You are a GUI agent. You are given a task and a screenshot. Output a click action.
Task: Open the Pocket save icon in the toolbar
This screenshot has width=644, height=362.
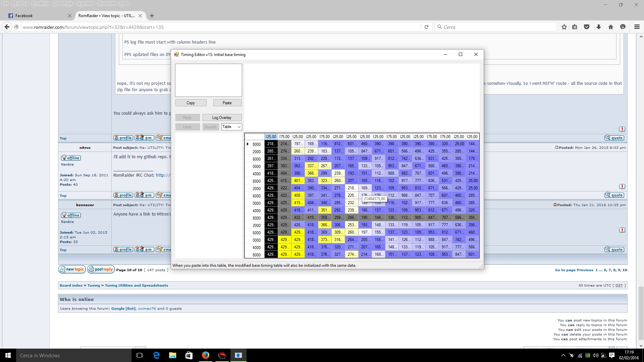587,27
